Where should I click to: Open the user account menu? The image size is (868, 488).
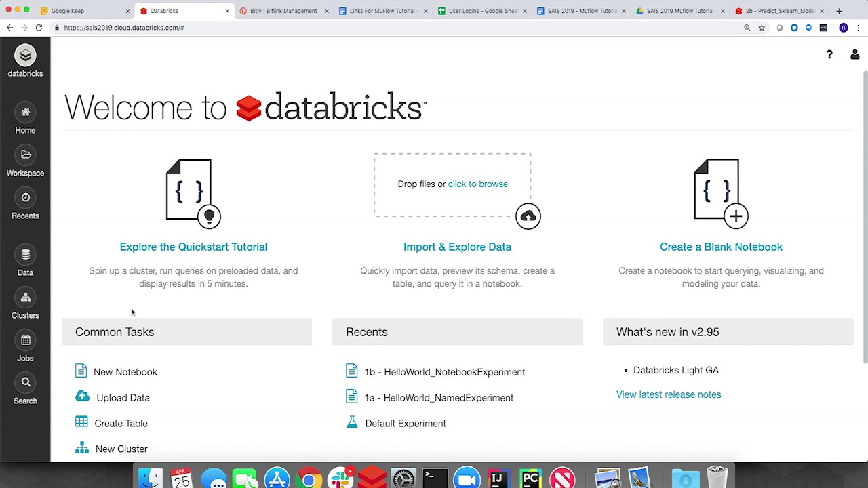(854, 54)
